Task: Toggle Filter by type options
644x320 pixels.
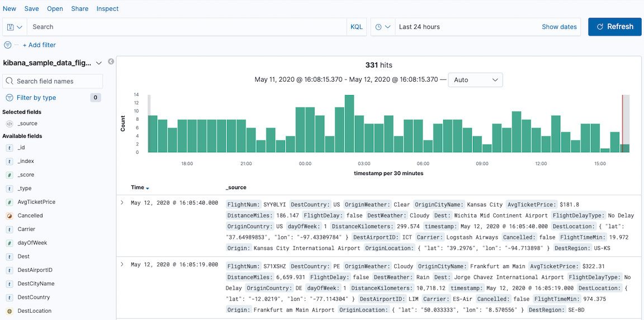Action: click(37, 97)
